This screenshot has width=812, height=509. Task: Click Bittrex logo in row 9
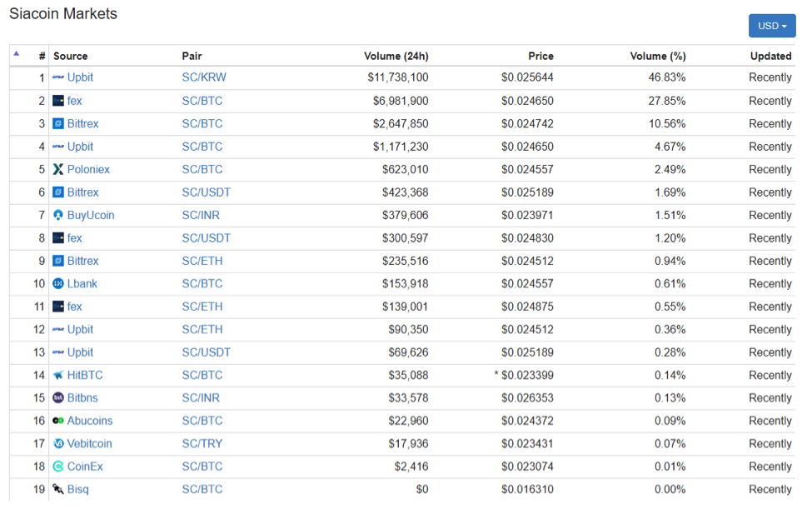click(x=58, y=261)
